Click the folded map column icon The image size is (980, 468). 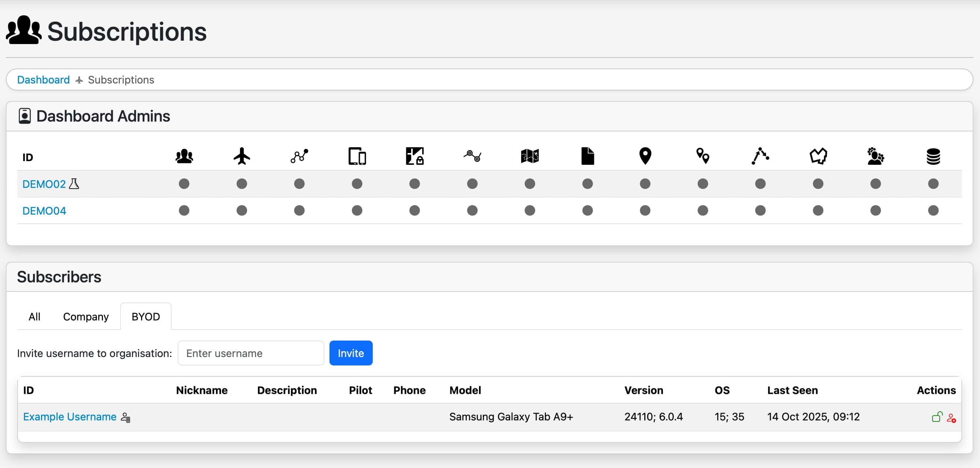(530, 156)
